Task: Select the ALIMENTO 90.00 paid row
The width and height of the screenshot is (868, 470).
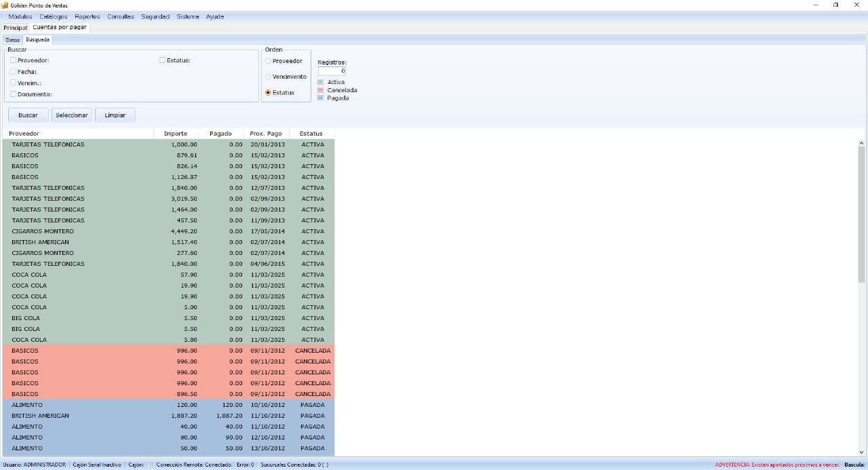Action: click(169, 437)
